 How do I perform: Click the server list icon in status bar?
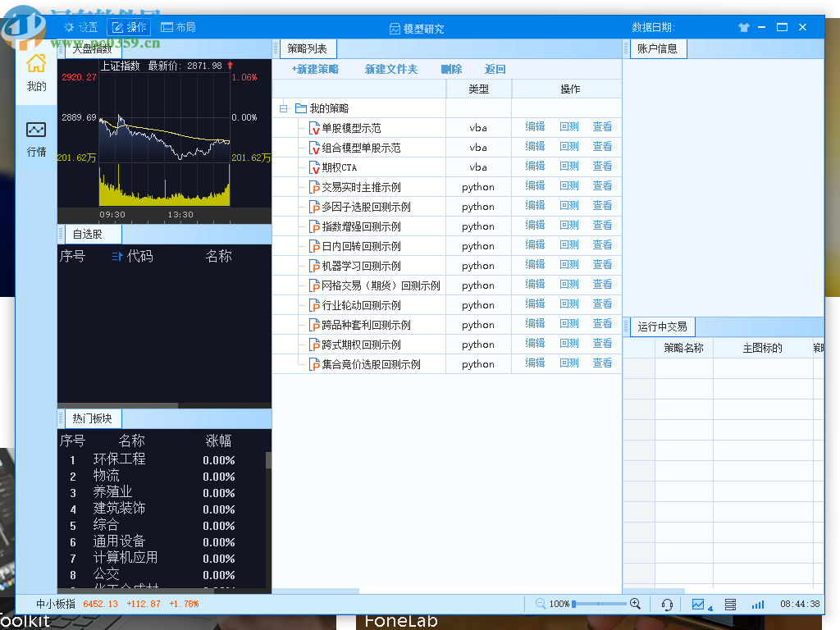730,605
